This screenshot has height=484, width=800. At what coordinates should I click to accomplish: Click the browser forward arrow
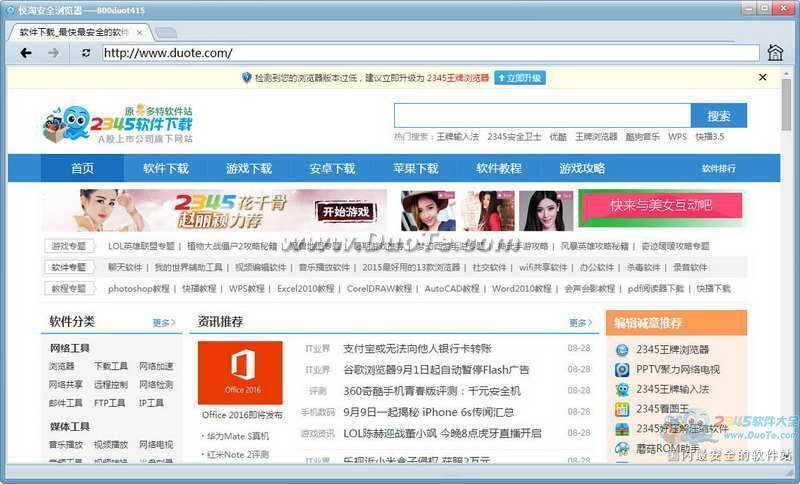click(53, 53)
